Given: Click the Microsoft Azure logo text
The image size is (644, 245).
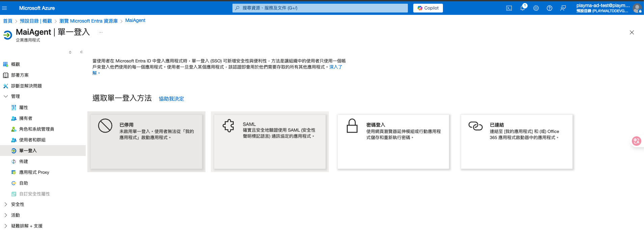Looking at the screenshot, I should [x=37, y=8].
